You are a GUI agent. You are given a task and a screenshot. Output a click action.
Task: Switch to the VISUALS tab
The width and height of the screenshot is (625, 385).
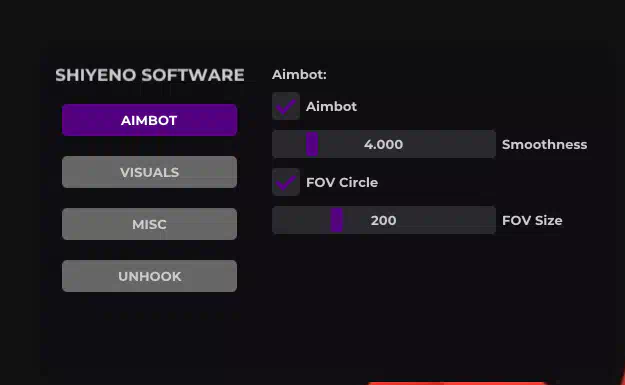coord(149,172)
